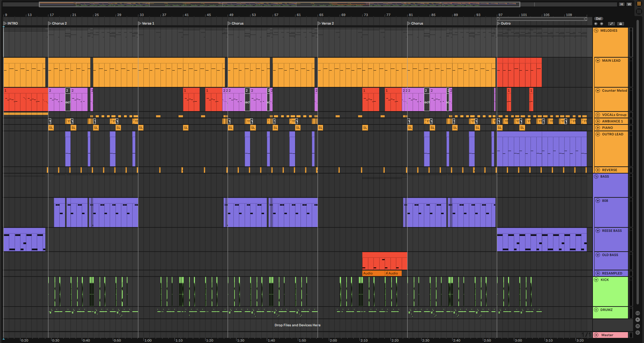Click the DRUMZ group fold icon
Screen dimensions: 644x343
[x=596, y=310]
